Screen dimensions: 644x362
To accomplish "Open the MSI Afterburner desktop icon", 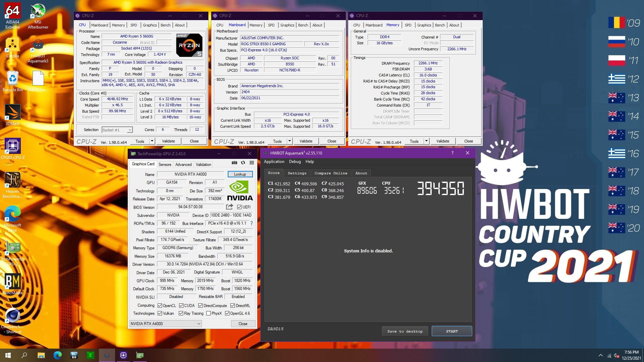I will 38,16.
